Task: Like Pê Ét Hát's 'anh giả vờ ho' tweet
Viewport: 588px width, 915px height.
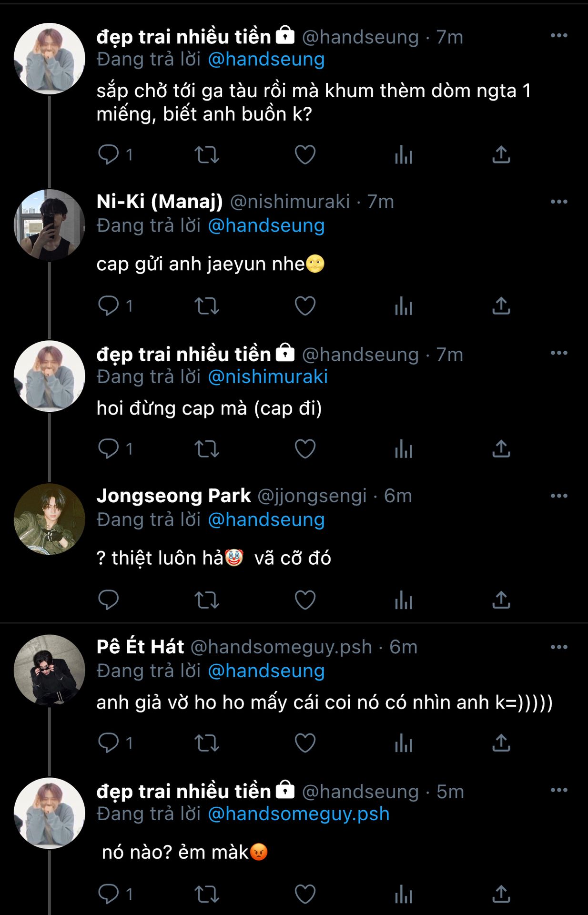Action: [x=305, y=742]
